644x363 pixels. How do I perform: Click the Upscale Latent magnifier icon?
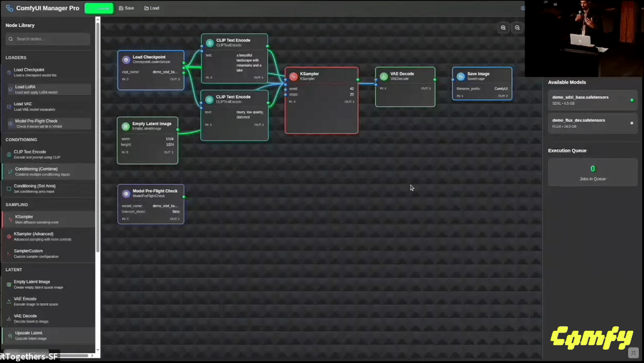point(10,336)
